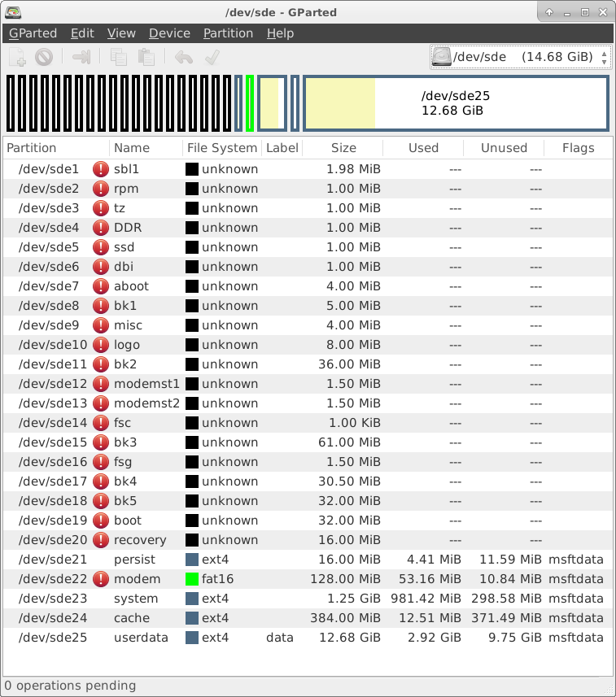Screen dimensions: 616x697
Task: Click the Delete partition toolbar icon
Action: pos(44,57)
